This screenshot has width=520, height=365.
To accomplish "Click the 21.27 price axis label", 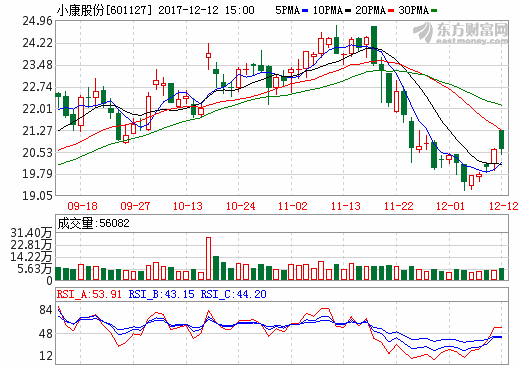I will [37, 131].
